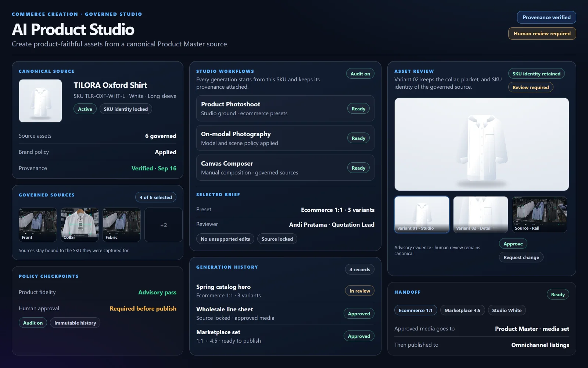Click the large asset review preview image
588x368 pixels.
click(482, 144)
